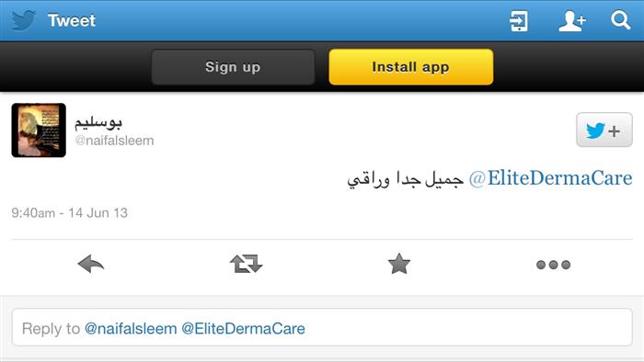This screenshot has height=362, width=644.
Task: Click the Twitter bird logo in header
Action: (x=23, y=20)
